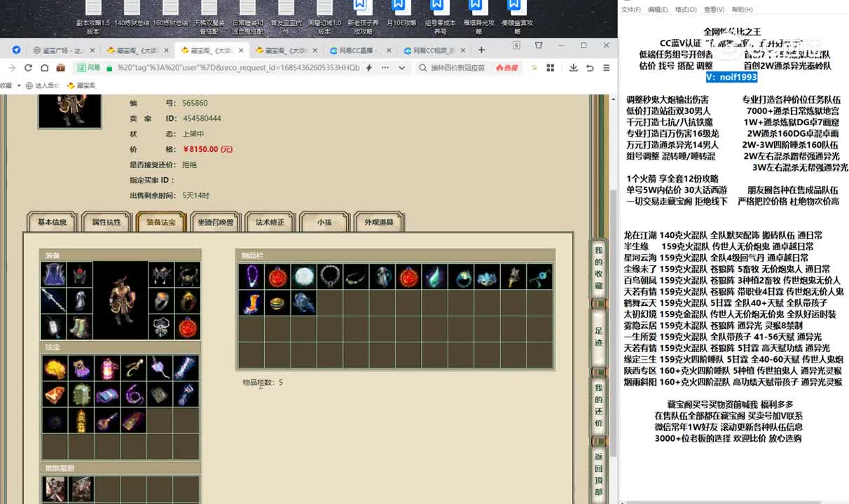The height and width of the screenshot is (504, 849).
Task: Reload the page with the refresh button
Action: point(28,68)
